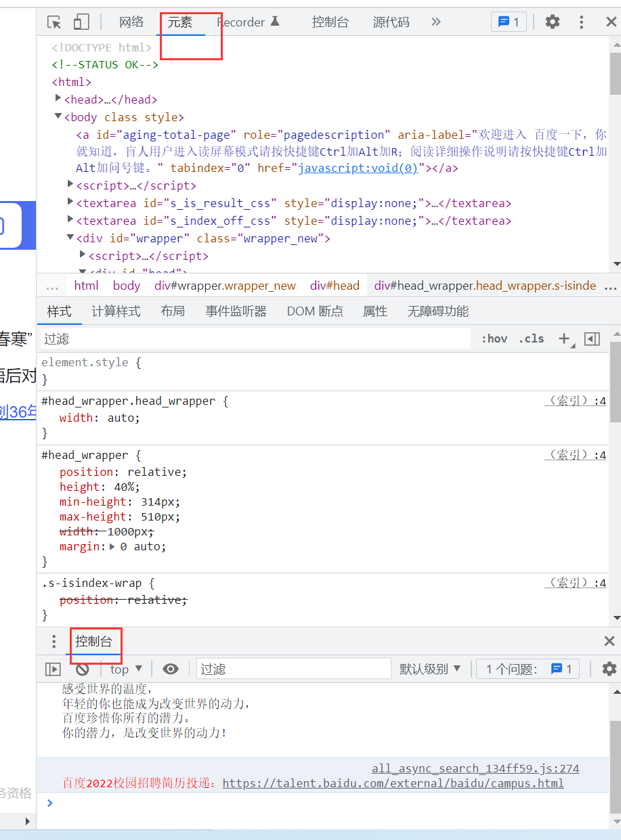Image resolution: width=621 pixels, height=840 pixels.
Task: Select div#head breadcrumb
Action: coord(335,286)
